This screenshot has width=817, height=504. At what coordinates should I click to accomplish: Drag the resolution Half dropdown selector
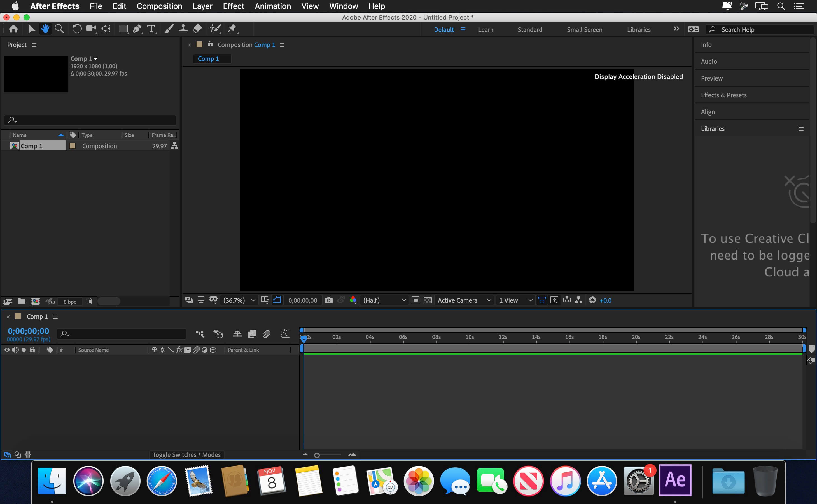pyautogui.click(x=382, y=300)
